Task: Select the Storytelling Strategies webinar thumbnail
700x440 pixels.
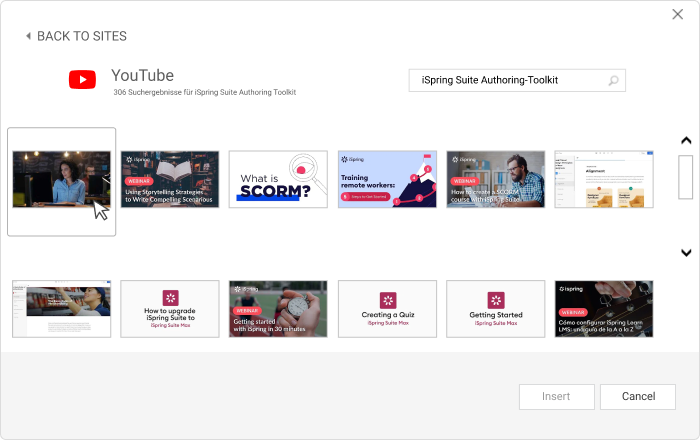Action: pos(170,179)
